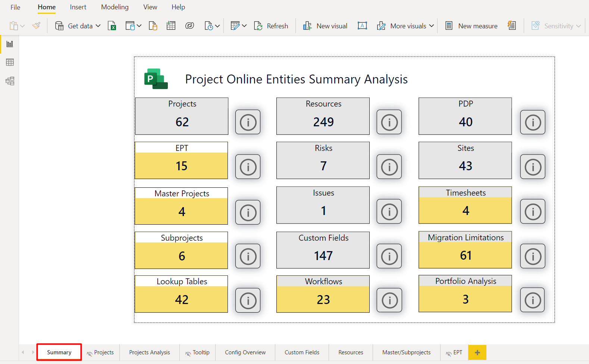
Task: Click info icon next to Projects card
Action: coord(248,122)
